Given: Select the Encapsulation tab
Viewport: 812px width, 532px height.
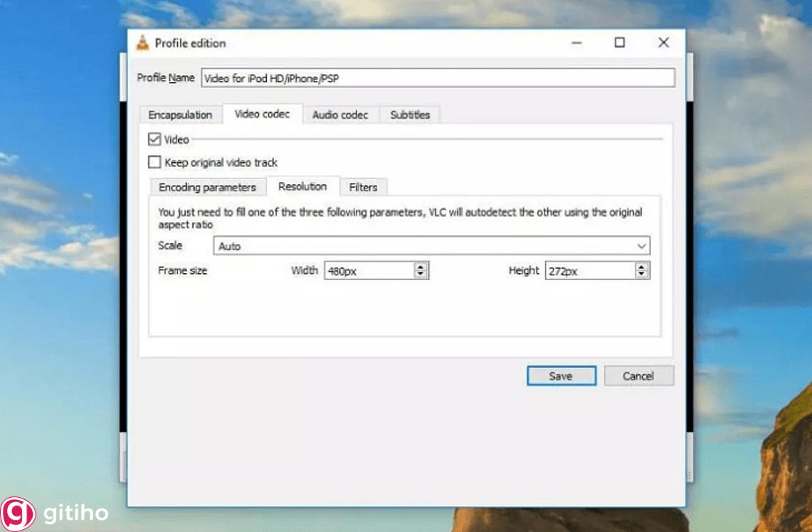Looking at the screenshot, I should click(x=179, y=115).
